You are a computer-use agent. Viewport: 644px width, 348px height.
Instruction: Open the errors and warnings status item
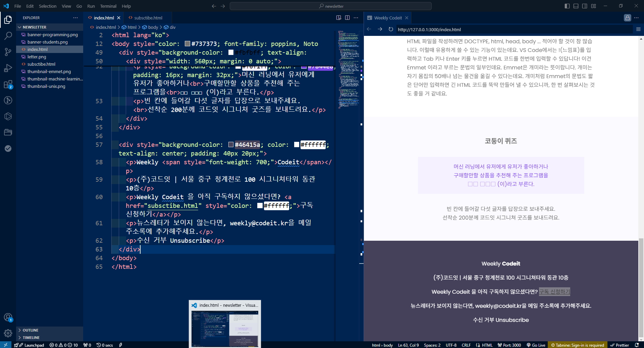pos(64,345)
